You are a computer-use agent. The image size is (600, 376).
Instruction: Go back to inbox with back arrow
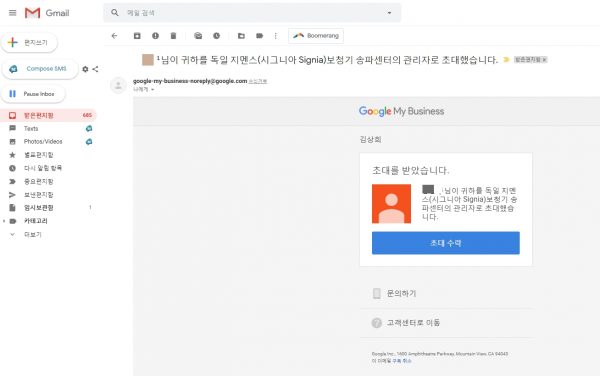114,36
